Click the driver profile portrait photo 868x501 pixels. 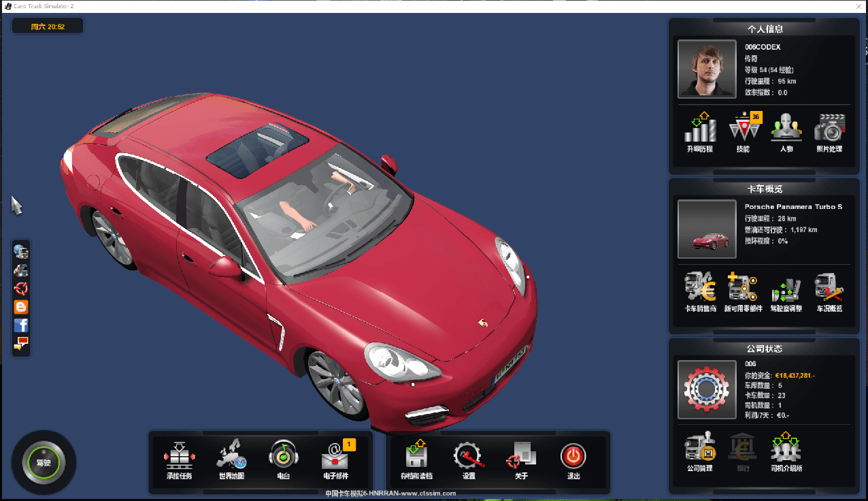pyautogui.click(x=707, y=69)
